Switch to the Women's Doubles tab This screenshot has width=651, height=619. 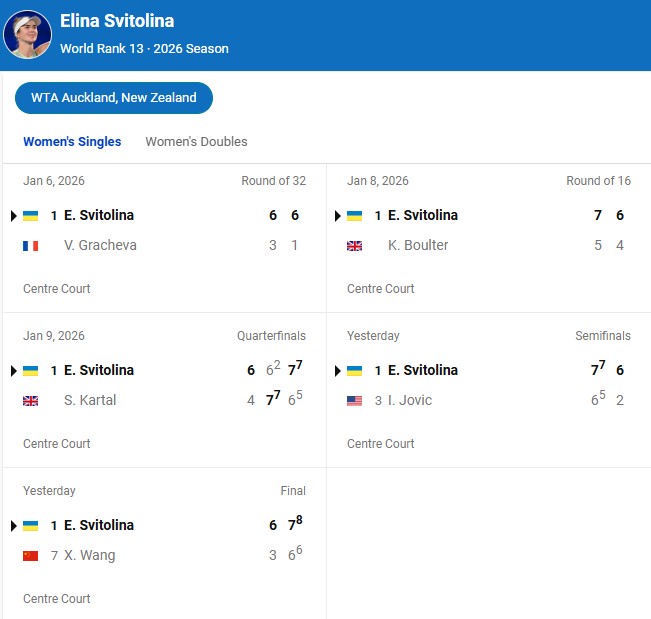[196, 142]
